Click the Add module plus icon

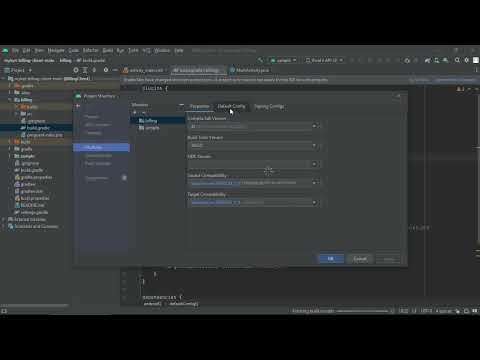point(135,113)
